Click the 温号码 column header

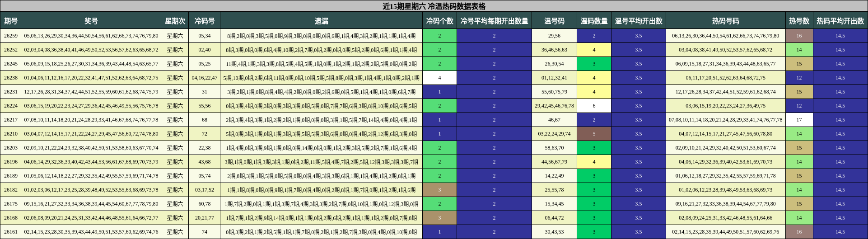coord(554,21)
